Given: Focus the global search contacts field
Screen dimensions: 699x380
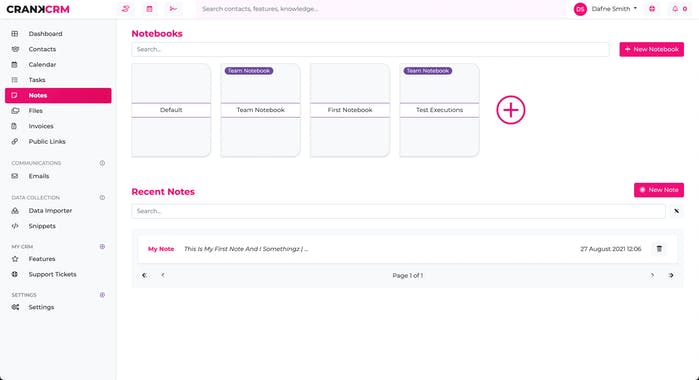Looking at the screenshot, I should click(x=381, y=9).
